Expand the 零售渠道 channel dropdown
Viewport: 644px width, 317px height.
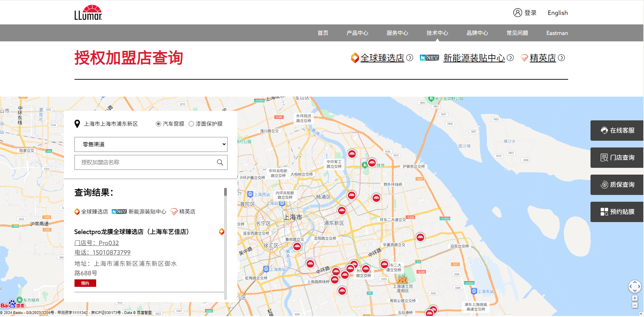click(x=151, y=144)
